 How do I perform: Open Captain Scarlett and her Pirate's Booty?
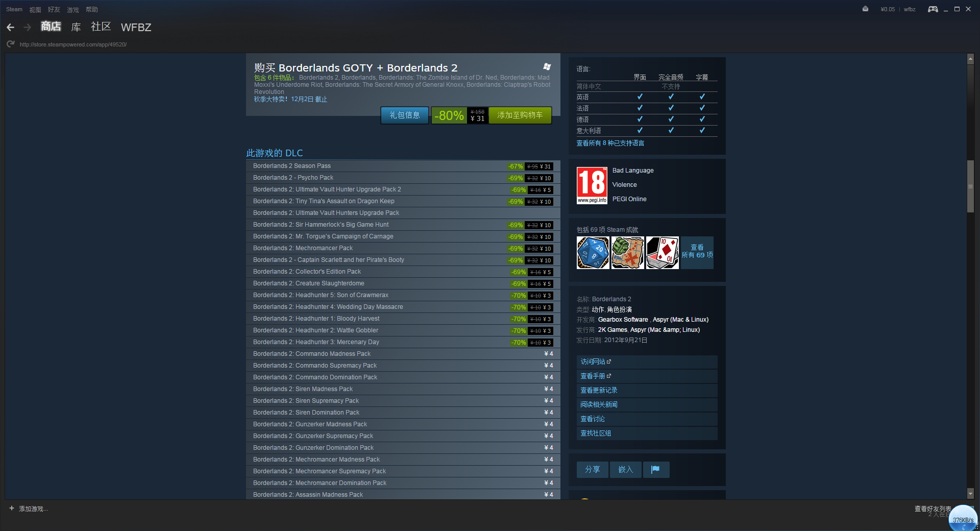403,260
